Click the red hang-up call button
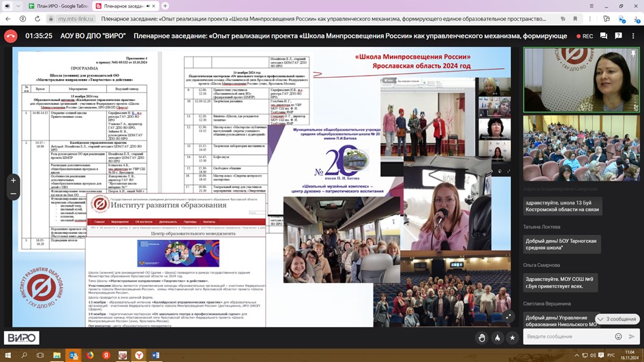The image size is (644, 362). point(11,36)
